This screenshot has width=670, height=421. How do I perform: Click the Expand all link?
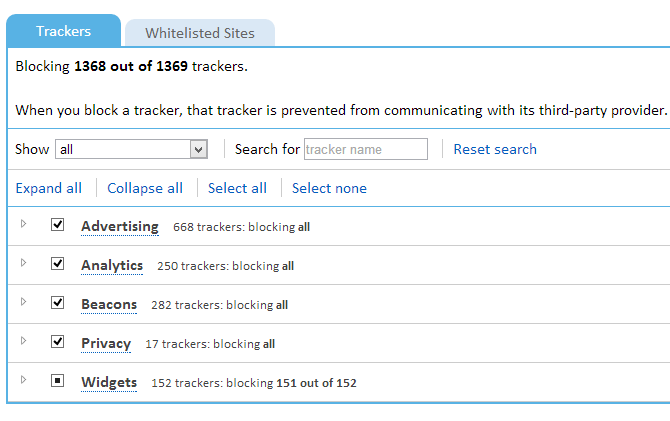coord(49,188)
